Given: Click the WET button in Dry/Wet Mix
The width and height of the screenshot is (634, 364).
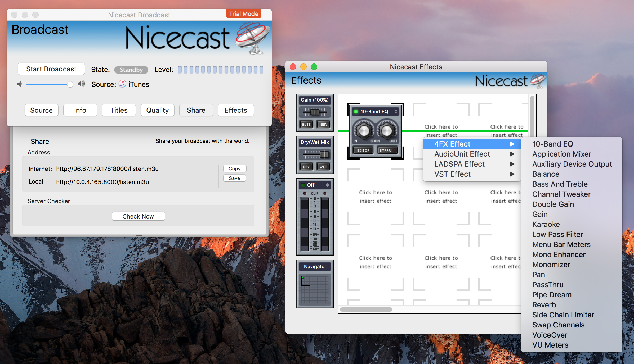Looking at the screenshot, I should tap(323, 167).
